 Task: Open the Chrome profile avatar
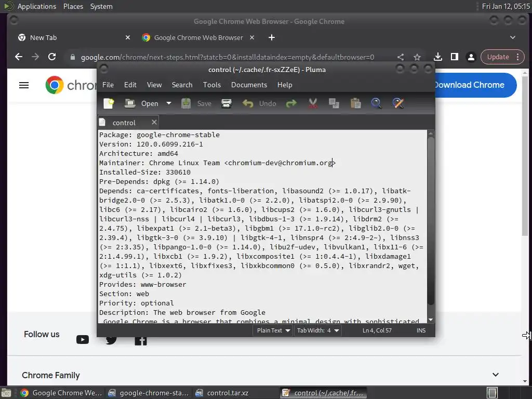471,57
